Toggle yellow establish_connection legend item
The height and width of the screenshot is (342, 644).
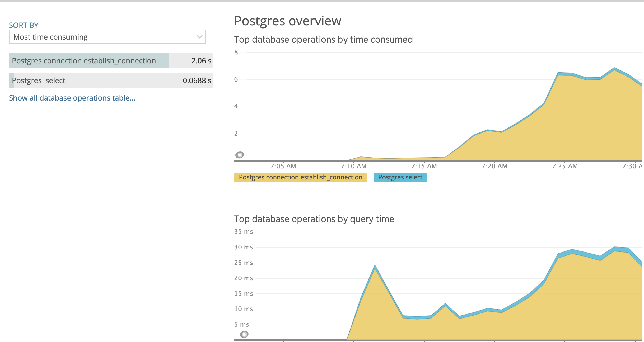click(300, 177)
